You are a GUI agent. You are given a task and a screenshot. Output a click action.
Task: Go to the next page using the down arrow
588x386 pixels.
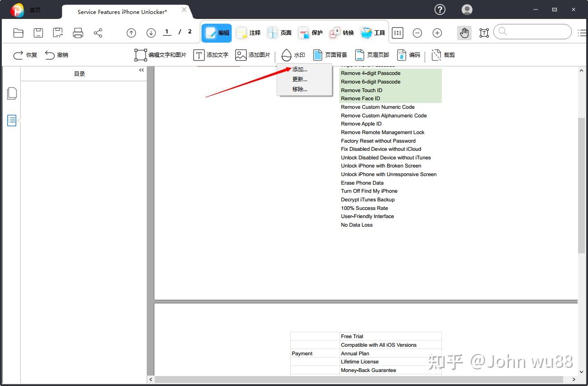(151, 33)
